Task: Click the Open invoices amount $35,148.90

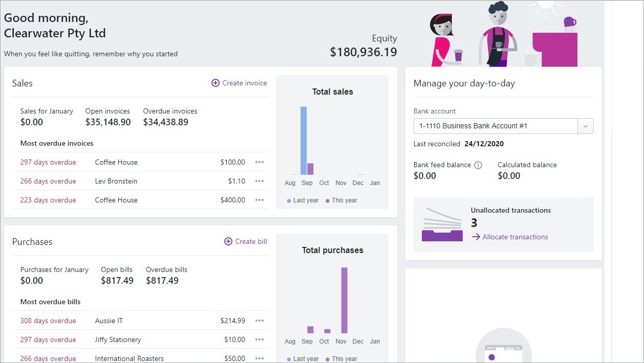Action: click(x=108, y=122)
